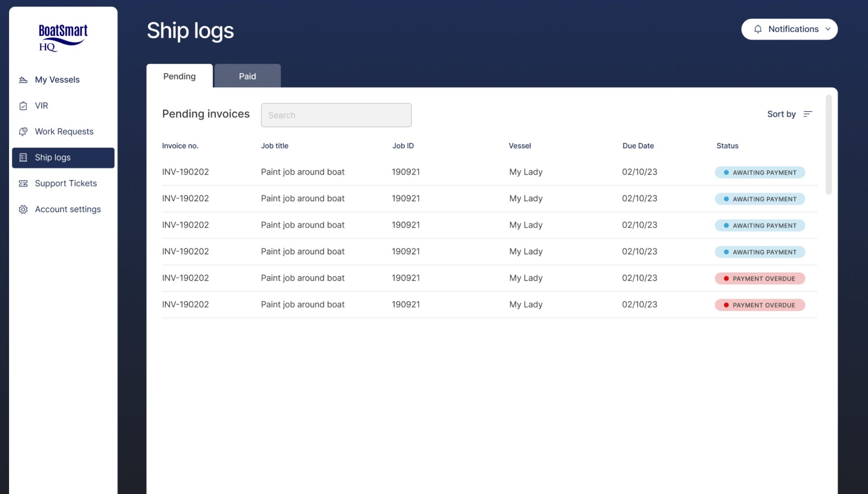Image resolution: width=868 pixels, height=494 pixels.
Task: Click the last Payment Overdue badge
Action: (x=759, y=305)
